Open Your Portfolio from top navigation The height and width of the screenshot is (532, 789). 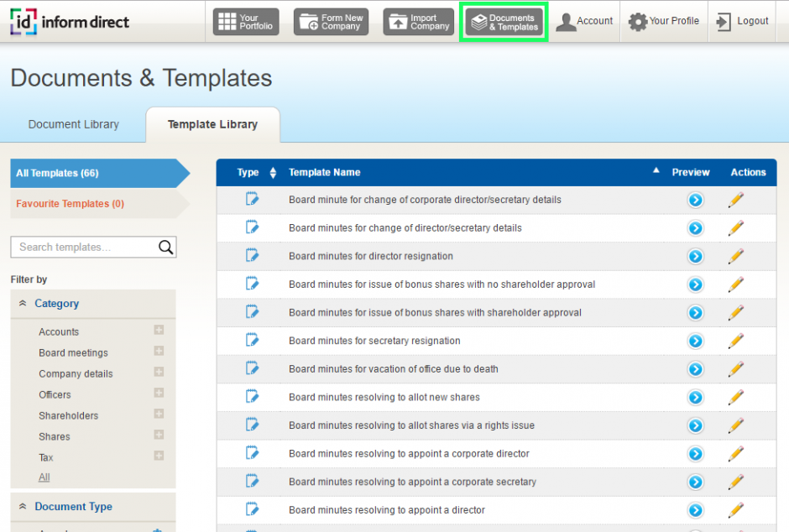pyautogui.click(x=246, y=22)
